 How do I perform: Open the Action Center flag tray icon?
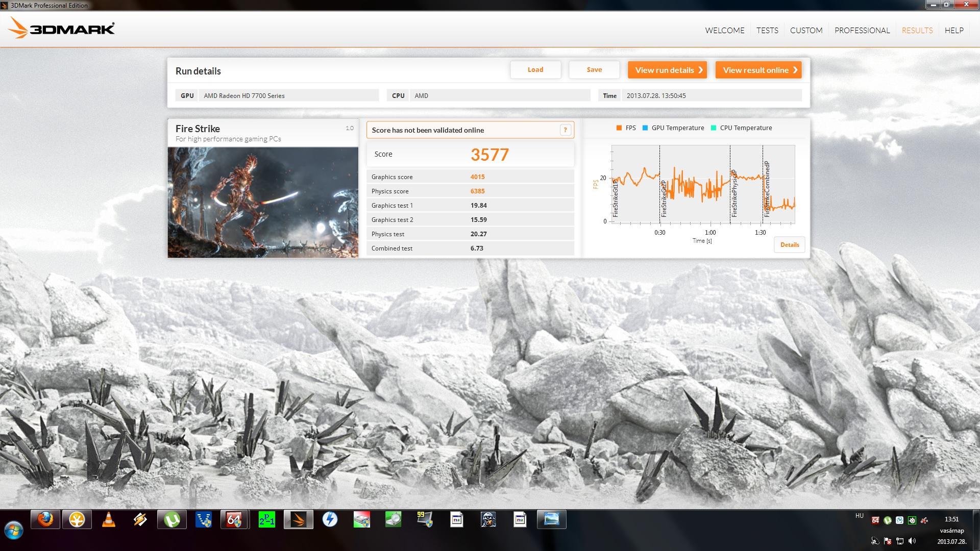click(x=888, y=541)
